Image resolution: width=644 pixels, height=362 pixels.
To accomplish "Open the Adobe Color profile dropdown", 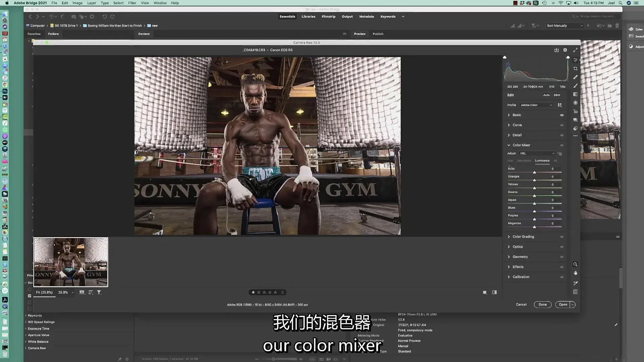I will tap(536, 105).
